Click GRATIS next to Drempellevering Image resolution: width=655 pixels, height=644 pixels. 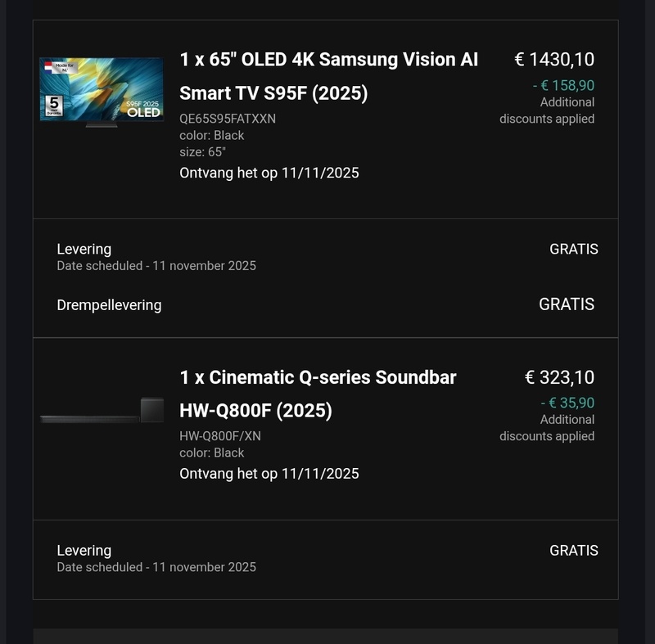click(566, 304)
